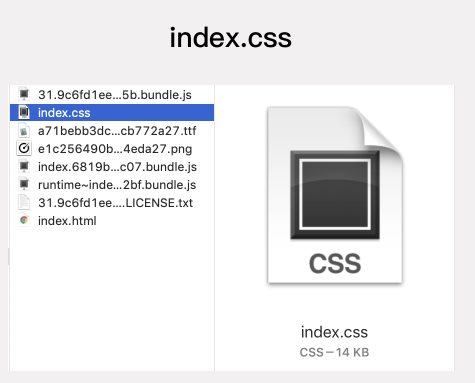Click the index.css window title
This screenshot has width=475, height=383.
[x=231, y=38]
